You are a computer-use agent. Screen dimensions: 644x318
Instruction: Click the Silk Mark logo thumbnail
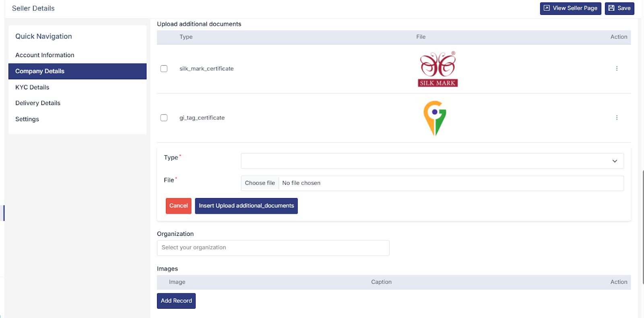tap(438, 69)
